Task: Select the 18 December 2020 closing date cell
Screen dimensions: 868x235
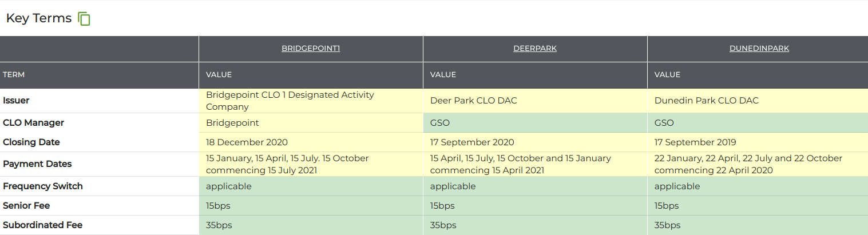Action: click(x=311, y=142)
